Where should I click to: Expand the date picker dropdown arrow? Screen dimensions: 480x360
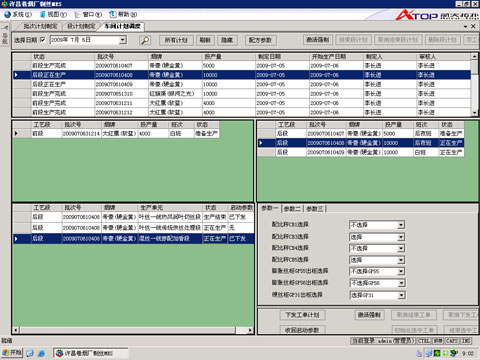123,40
